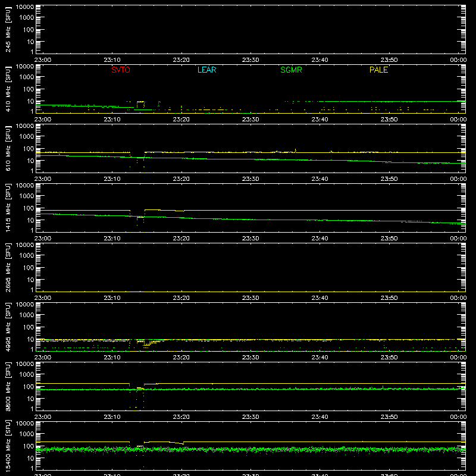This screenshot has width=476, height=476.
Task: Click 23:00 on the 610 MHz time axis
Action: 43,179
